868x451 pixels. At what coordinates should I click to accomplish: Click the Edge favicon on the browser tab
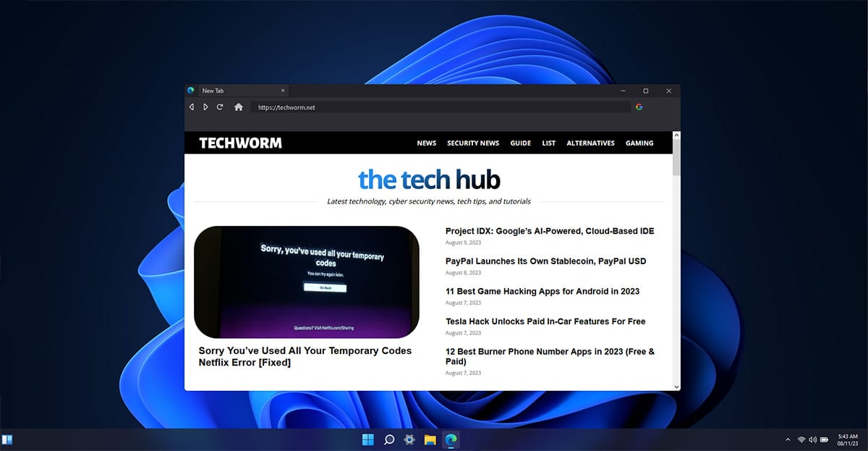[190, 90]
